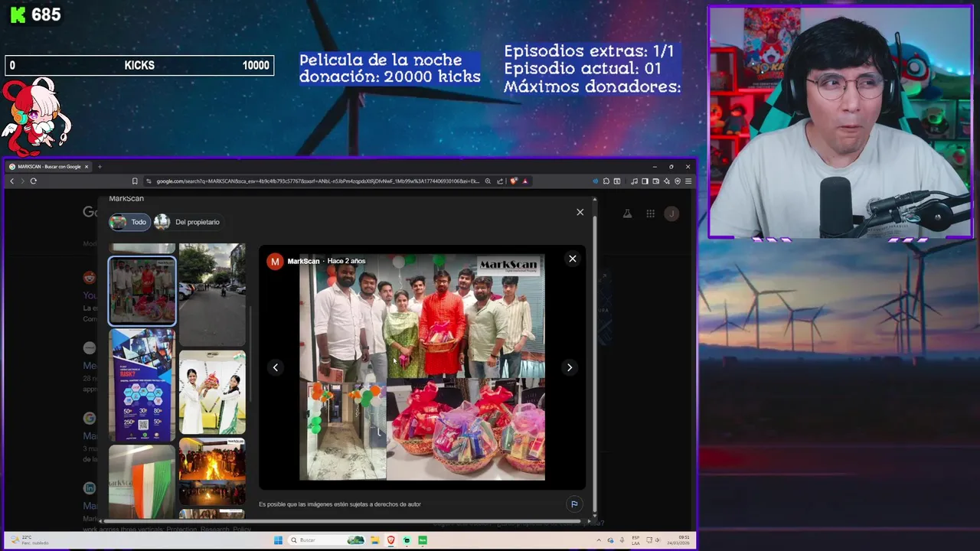Screen dimensions: 980x551
Task: Click the MarkScan red M avatar
Action: pyautogui.click(x=275, y=262)
